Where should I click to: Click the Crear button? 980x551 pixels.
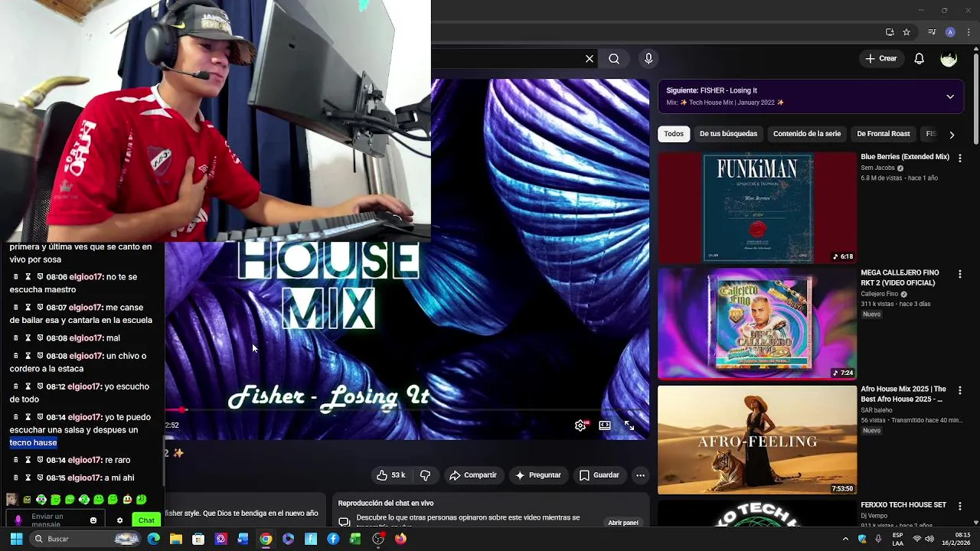[880, 59]
